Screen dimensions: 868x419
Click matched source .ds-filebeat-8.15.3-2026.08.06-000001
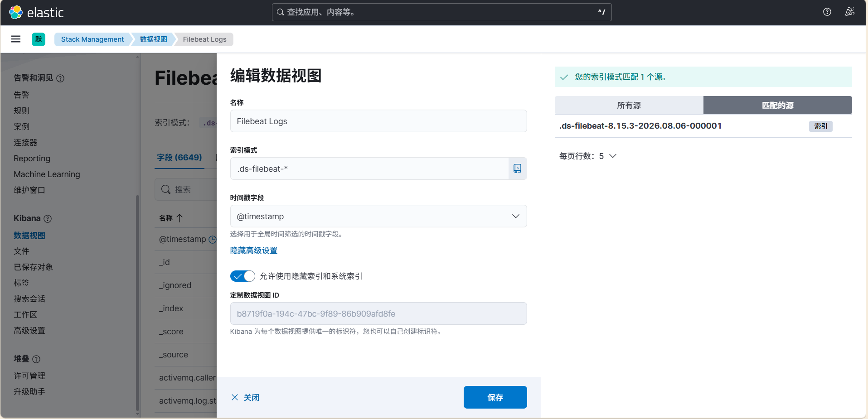(640, 126)
